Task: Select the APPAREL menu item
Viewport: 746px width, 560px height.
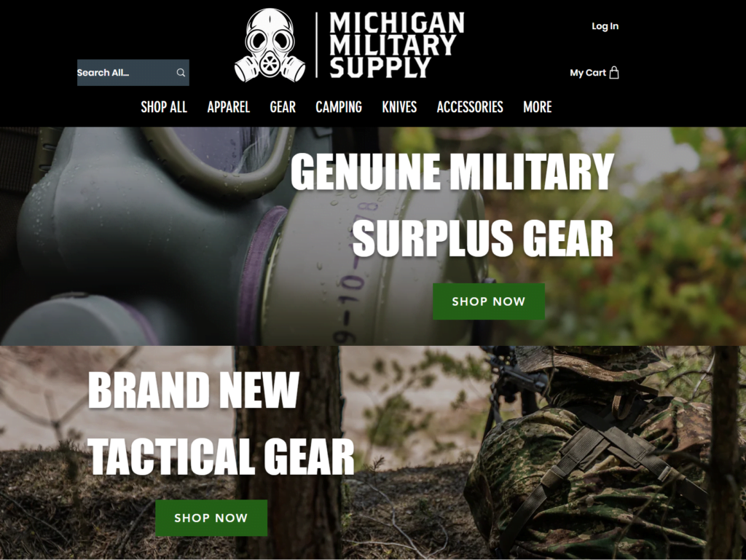Action: click(228, 107)
